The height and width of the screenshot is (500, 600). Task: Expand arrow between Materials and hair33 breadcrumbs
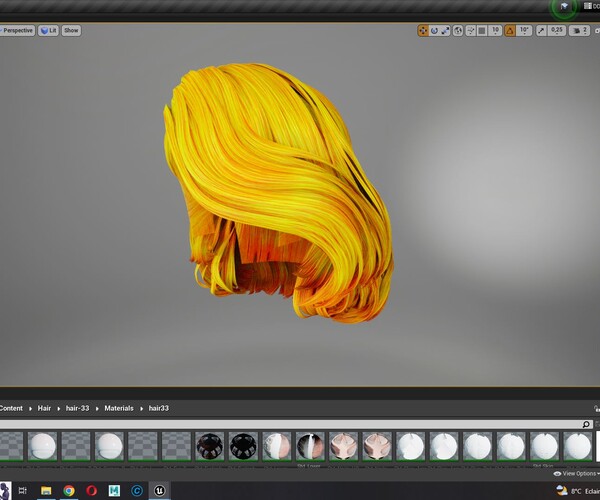coord(141,409)
